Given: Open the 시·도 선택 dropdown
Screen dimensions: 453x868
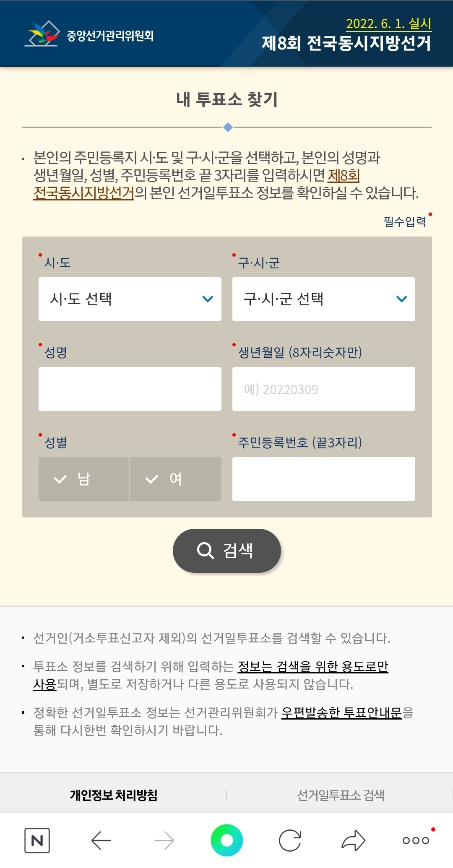Looking at the screenshot, I should coord(129,299).
